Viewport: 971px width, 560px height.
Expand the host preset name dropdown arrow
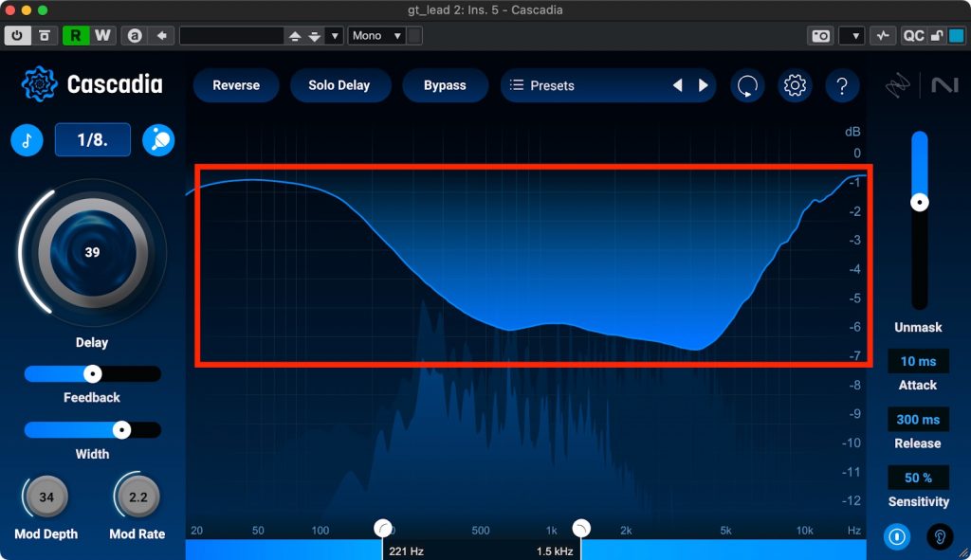tap(334, 36)
